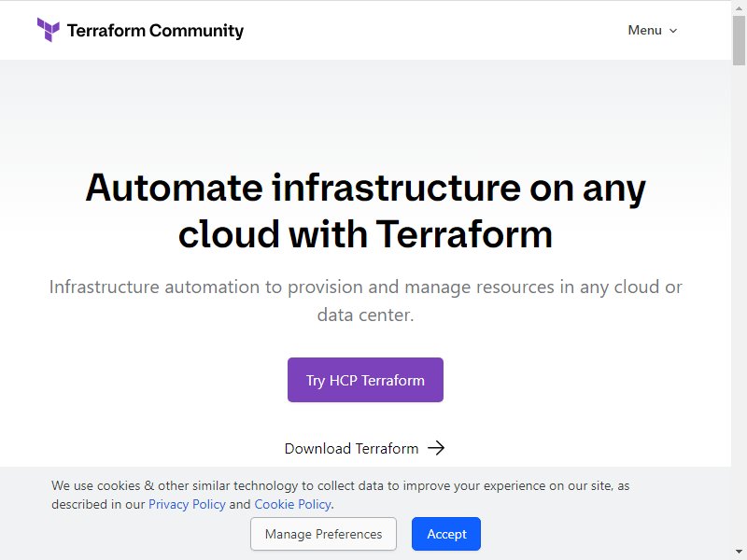Click the infrastructure automation subtitle paragraph

365,301
